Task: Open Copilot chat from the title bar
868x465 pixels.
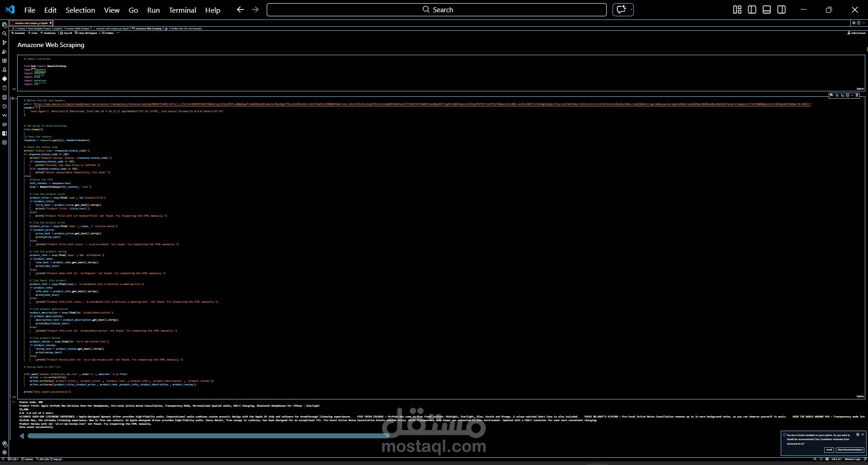Action: click(x=621, y=9)
